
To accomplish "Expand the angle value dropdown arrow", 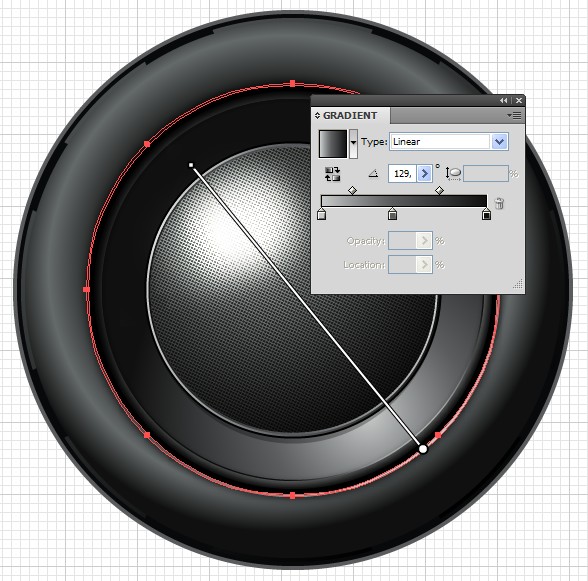I will 424,173.
